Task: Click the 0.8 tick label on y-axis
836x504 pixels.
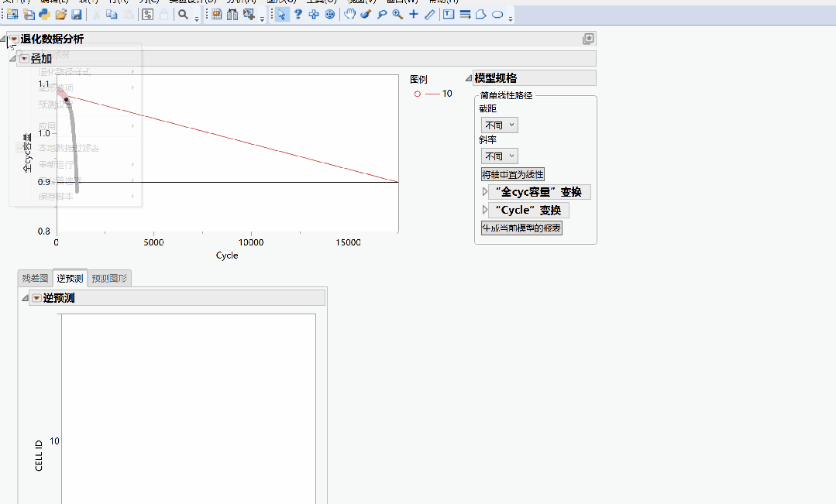Action: pos(43,231)
